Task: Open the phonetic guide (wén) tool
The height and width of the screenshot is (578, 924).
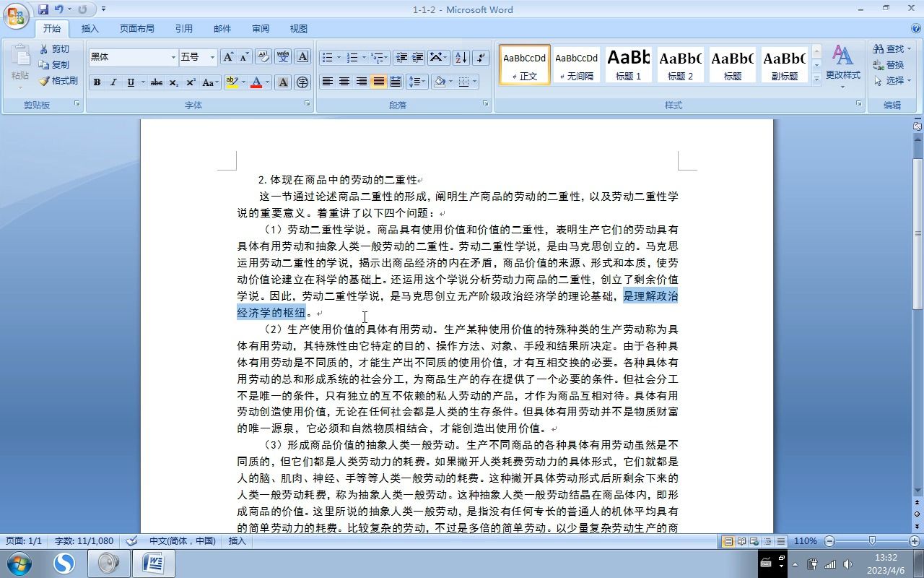Action: coord(283,57)
